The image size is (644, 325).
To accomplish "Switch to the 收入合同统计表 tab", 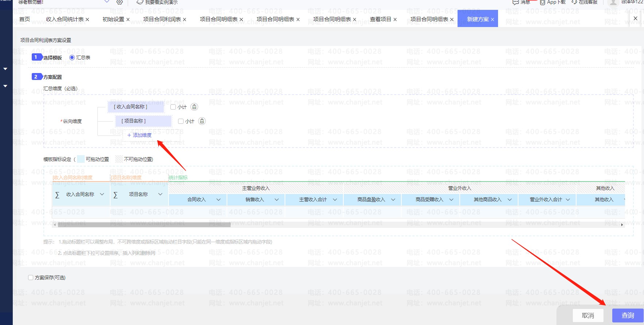I will [x=65, y=19].
